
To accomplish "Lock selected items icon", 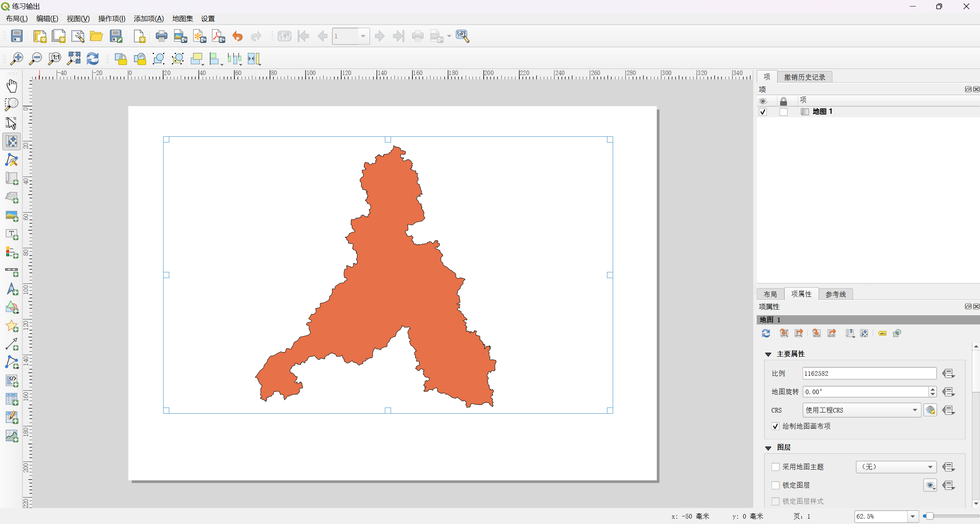I will pyautogui.click(x=121, y=59).
